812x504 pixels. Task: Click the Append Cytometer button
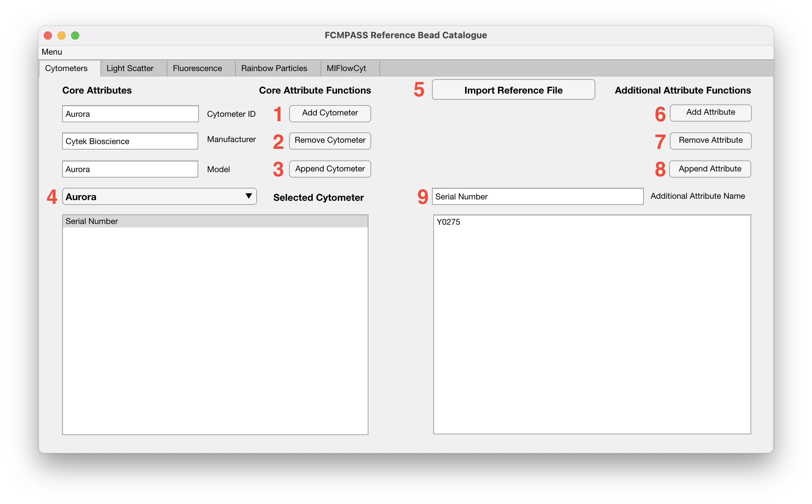(x=330, y=169)
